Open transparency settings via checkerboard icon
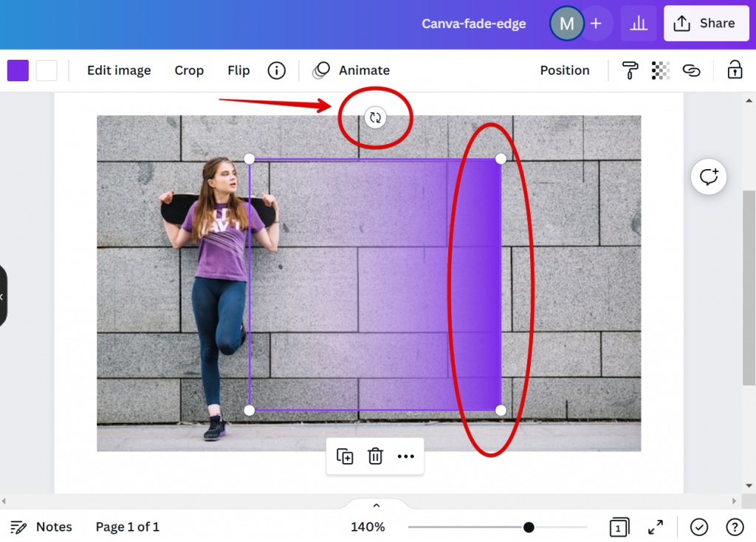756x542 pixels. (660, 70)
